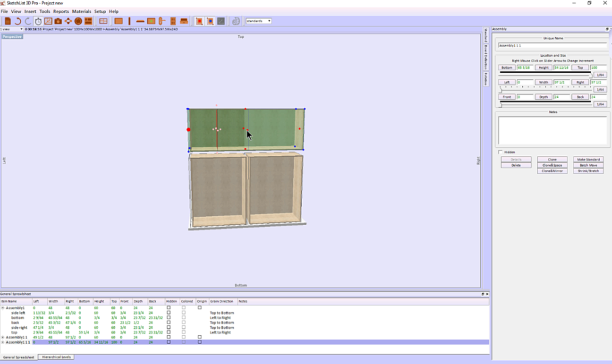This screenshot has height=364, width=612.
Task: Open the Tools menu
Action: click(45, 11)
